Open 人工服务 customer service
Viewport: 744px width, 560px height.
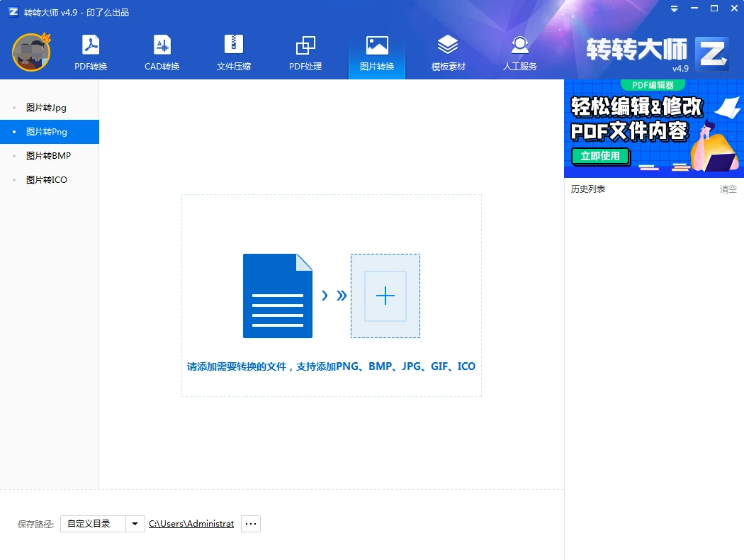519,52
